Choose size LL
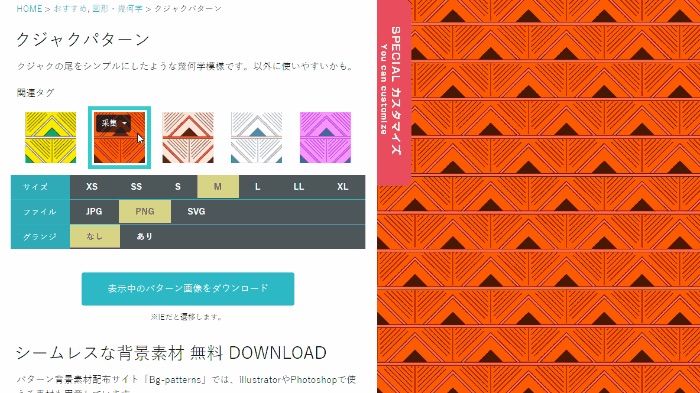 [299, 187]
